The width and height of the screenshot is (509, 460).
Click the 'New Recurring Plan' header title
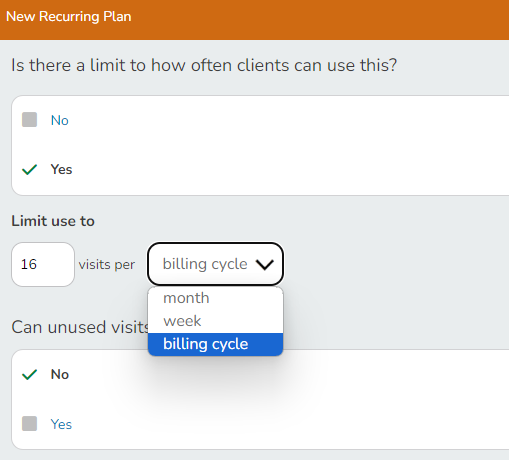pyautogui.click(x=69, y=17)
